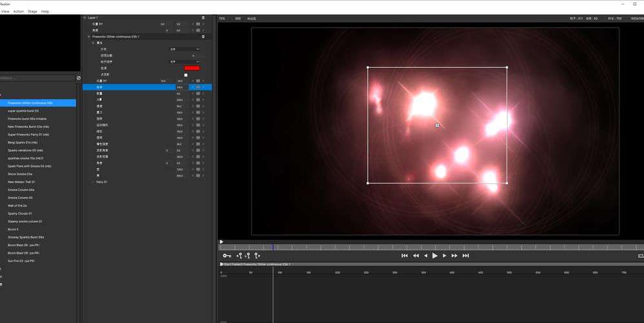Select Fireworks burst 06a tintable emitter
Screen dimensions: 644x323
27,119
